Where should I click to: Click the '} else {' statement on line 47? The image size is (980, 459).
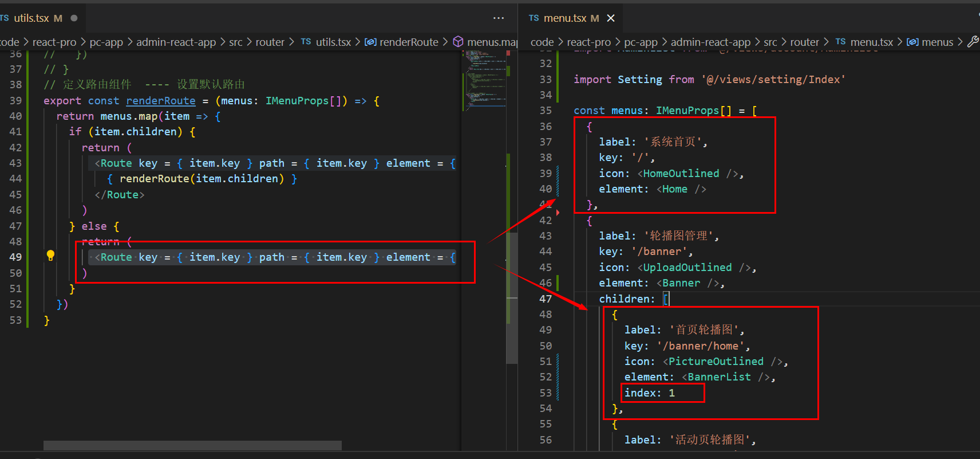94,226
